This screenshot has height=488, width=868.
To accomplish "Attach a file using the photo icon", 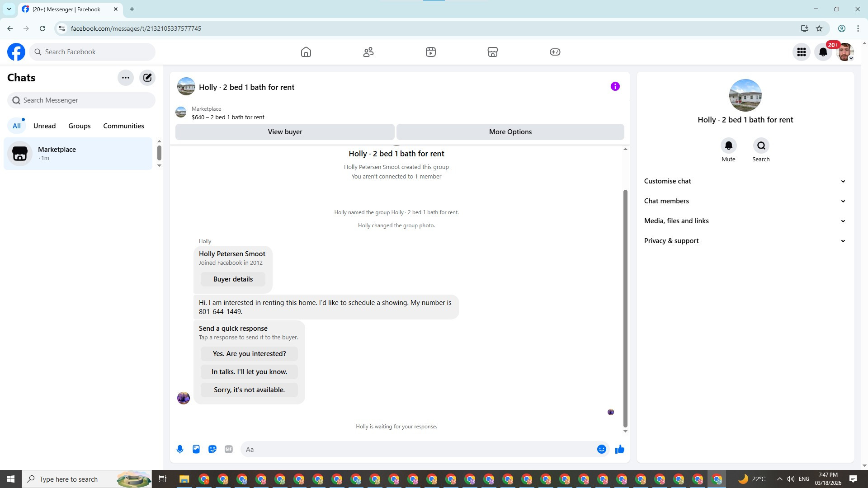I will click(x=196, y=449).
